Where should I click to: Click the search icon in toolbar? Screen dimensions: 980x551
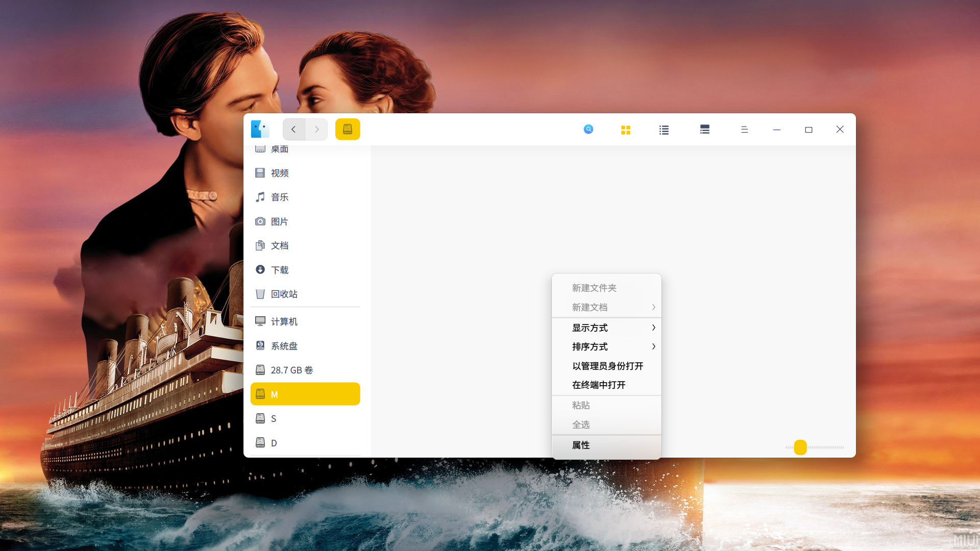[589, 130]
